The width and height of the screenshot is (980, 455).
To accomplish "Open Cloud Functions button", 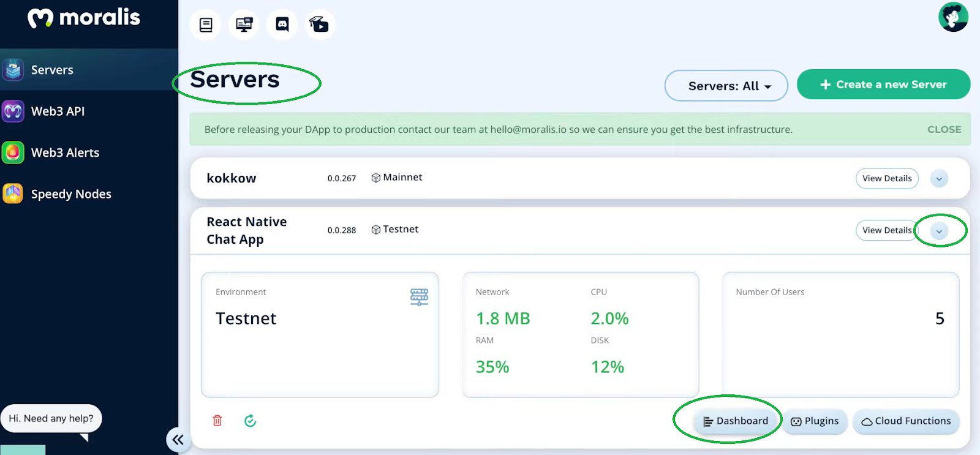I will (x=906, y=421).
